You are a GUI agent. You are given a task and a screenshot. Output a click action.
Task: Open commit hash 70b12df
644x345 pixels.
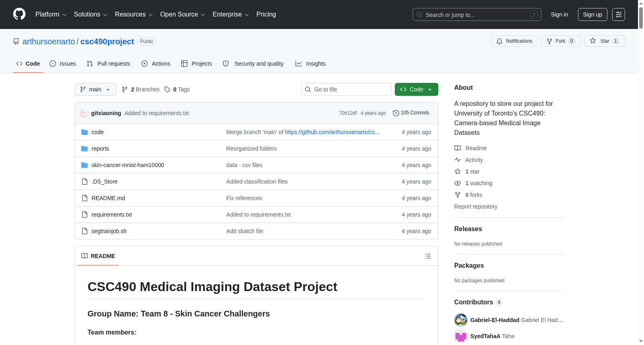(x=348, y=113)
